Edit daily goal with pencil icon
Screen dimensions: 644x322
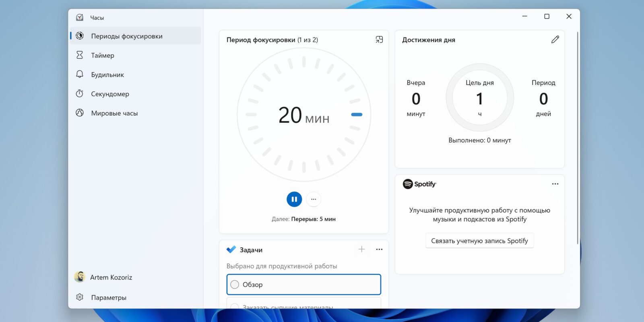coord(555,39)
